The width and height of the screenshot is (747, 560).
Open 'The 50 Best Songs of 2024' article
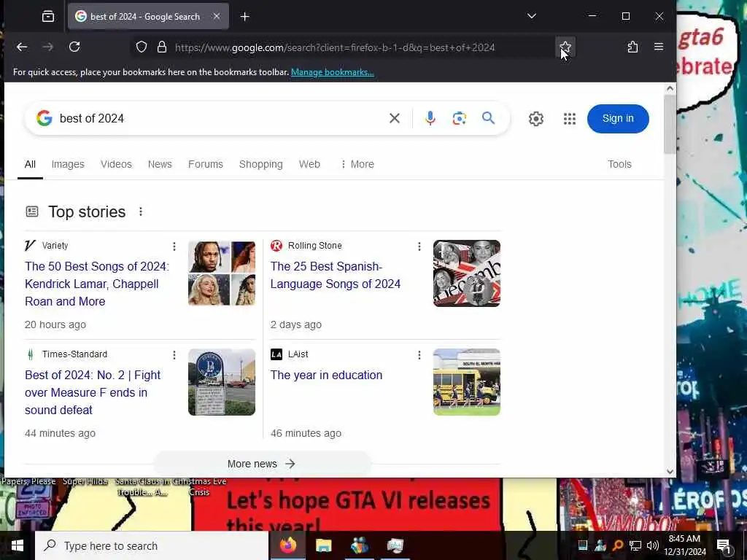97,284
